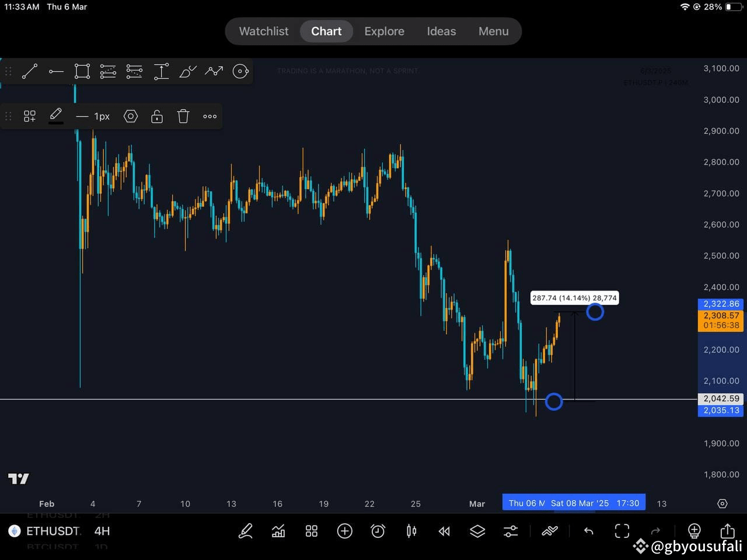Open the alert clock icon
This screenshot has height=560, width=747.
378,531
